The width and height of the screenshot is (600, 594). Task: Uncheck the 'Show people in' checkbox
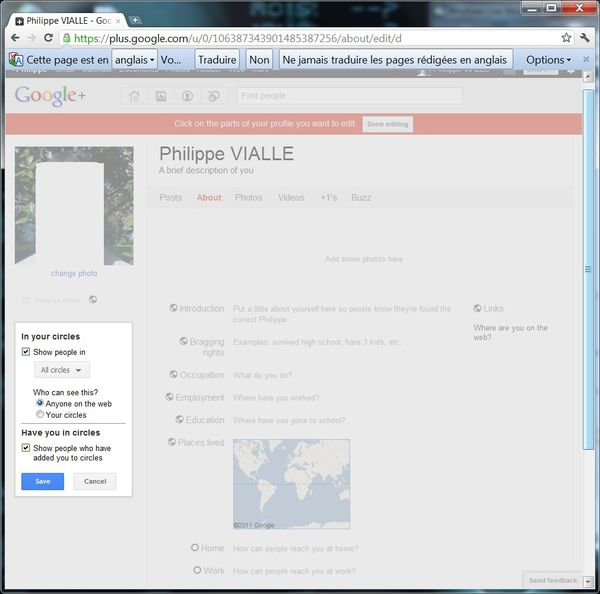pos(26,352)
